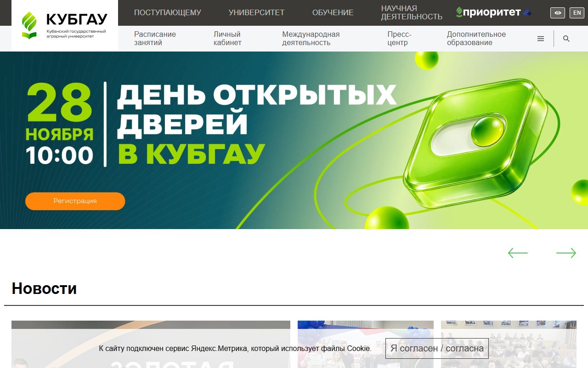The width and height of the screenshot is (588, 368).
Task: Open Международная деятельность link
Action: (x=311, y=38)
